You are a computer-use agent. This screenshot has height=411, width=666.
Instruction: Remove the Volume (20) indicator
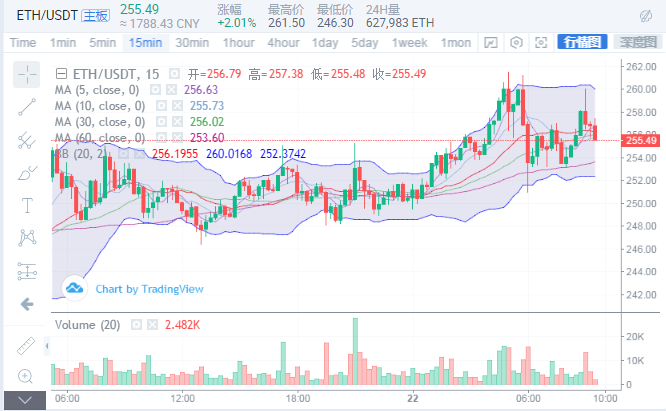coord(152,325)
